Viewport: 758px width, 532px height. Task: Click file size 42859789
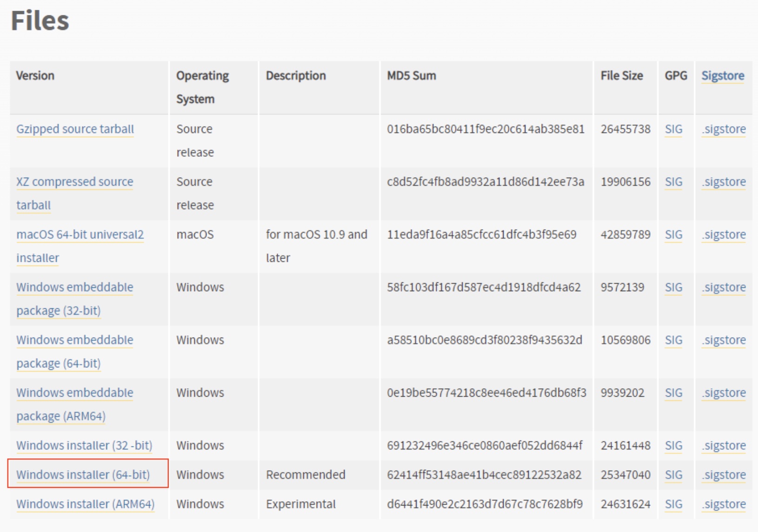coord(625,235)
